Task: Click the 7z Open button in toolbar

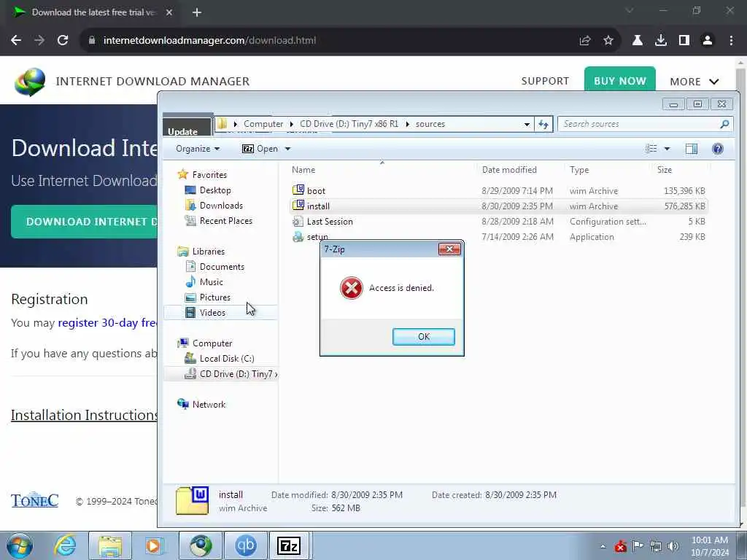Action: [x=260, y=149]
